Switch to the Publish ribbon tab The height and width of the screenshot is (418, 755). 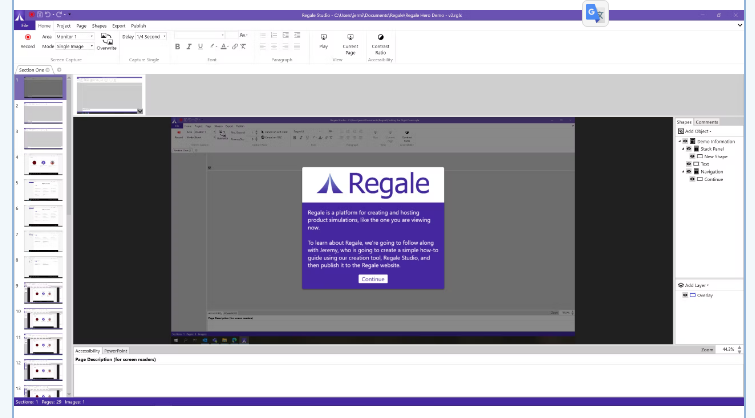point(138,26)
